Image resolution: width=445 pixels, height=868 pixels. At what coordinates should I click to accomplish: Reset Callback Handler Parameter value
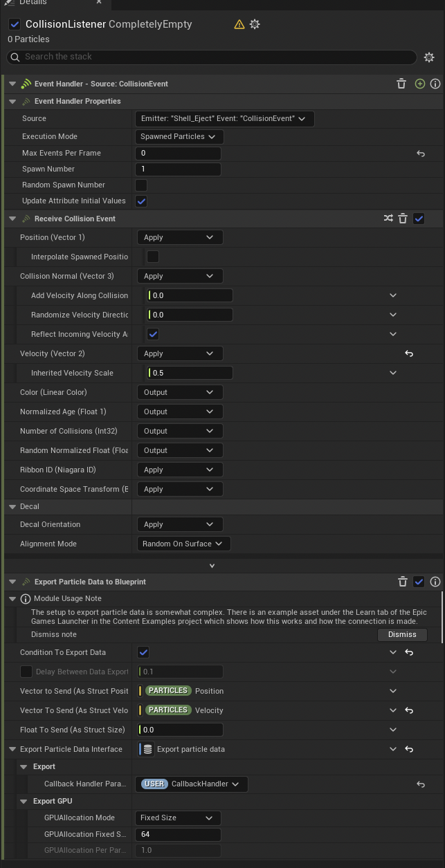click(420, 784)
